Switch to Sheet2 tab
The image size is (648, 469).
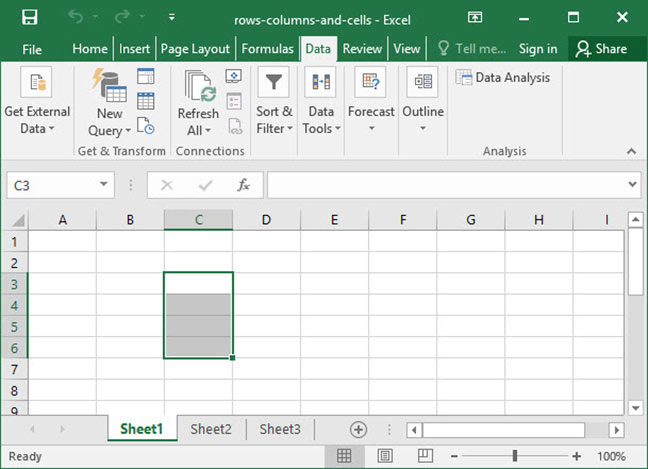tap(211, 429)
